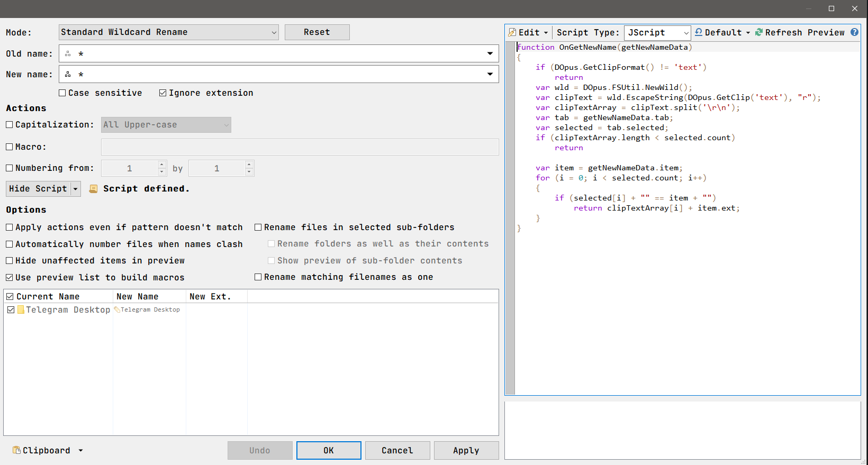
Task: Click the Edit toolbar item
Action: [529, 33]
